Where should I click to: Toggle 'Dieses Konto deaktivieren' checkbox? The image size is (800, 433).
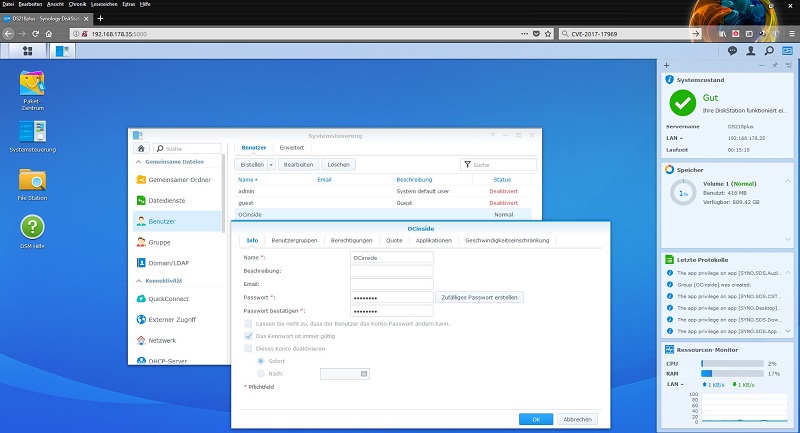point(248,349)
